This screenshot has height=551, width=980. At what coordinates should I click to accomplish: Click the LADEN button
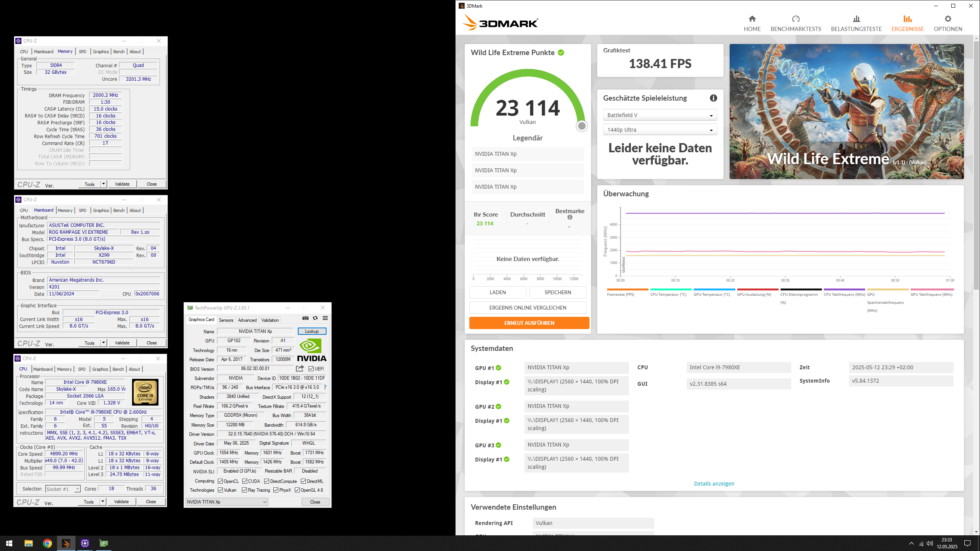pos(498,292)
